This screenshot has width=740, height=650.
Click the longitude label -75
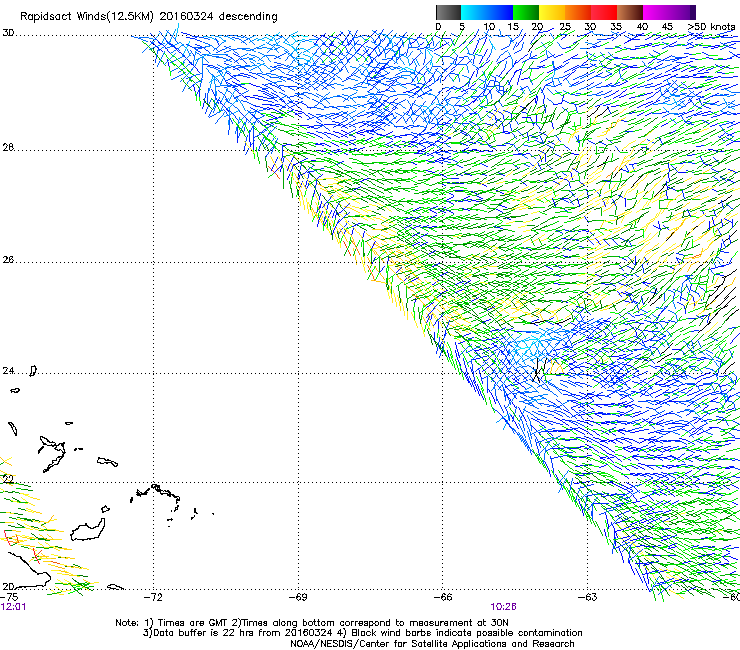tap(9, 597)
